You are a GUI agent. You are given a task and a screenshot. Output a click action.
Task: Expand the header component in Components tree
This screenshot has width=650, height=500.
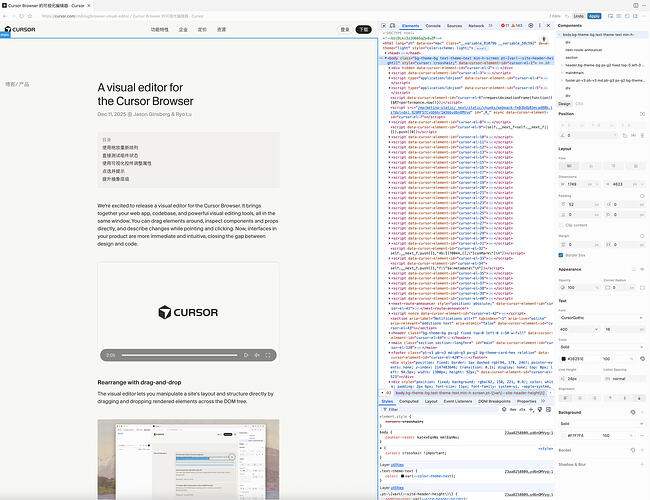562,65
